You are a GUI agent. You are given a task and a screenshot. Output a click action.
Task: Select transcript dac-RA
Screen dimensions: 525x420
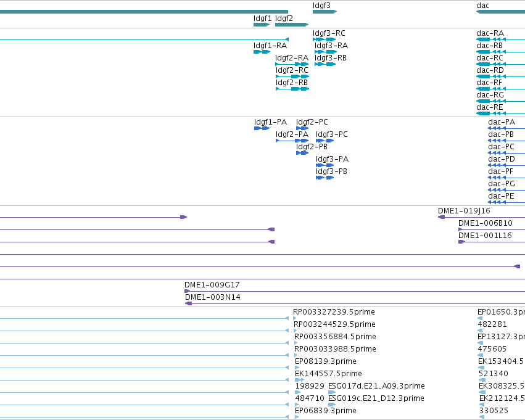(490, 33)
